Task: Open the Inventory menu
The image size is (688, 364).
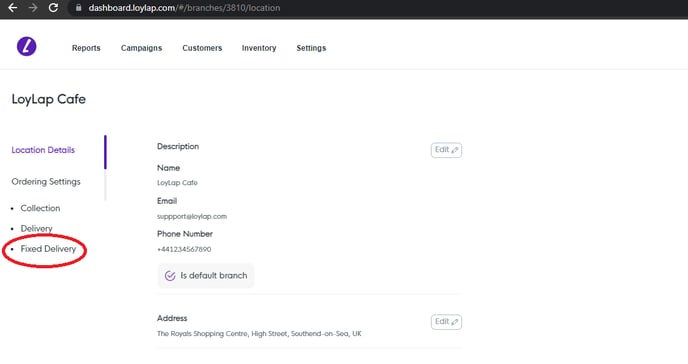Action: (x=259, y=48)
